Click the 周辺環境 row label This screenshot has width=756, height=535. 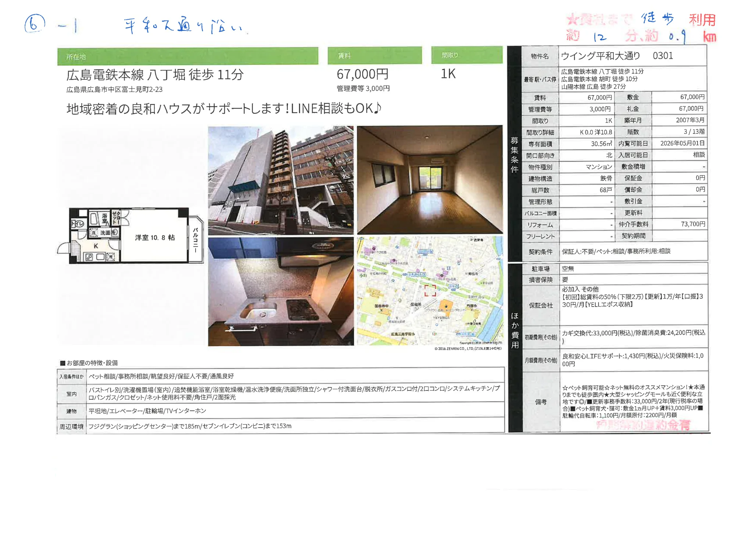pyautogui.click(x=72, y=427)
